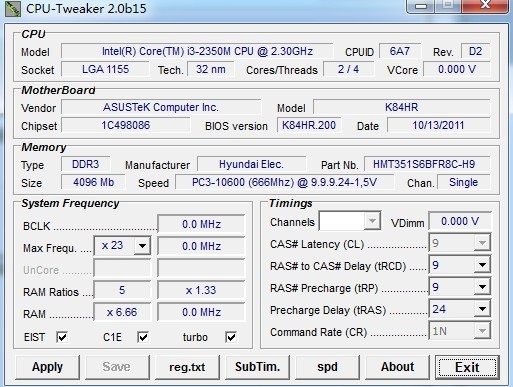Viewport: 513px width, 387px height.
Task: Disable the C1E checkbox
Action: tap(143, 337)
